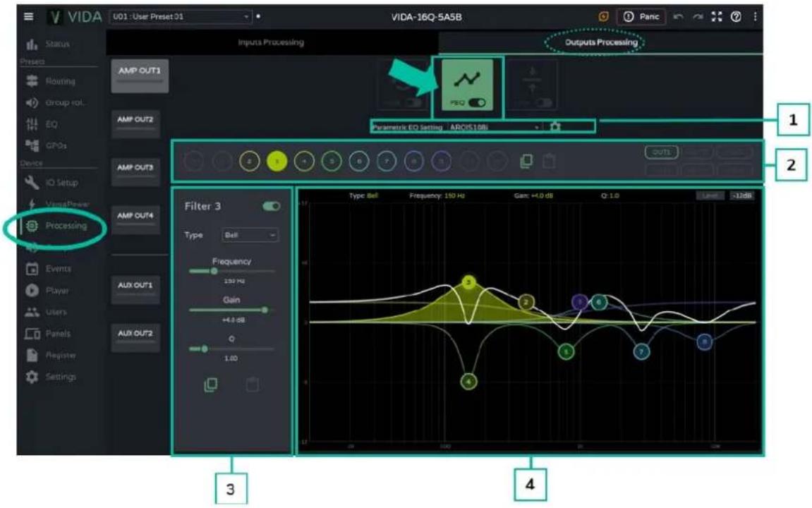Click node 7 on the EQ graph
This screenshot has width=812, height=508.
641,352
